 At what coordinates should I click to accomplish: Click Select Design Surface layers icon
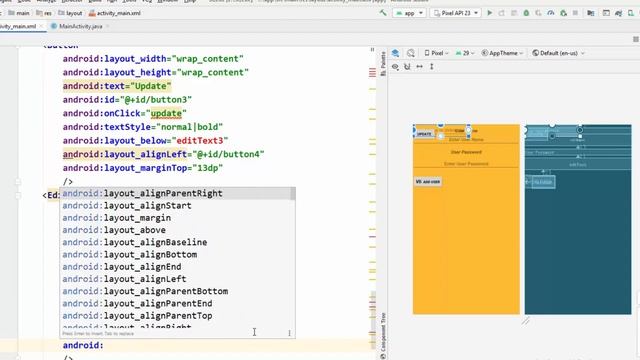click(395, 53)
